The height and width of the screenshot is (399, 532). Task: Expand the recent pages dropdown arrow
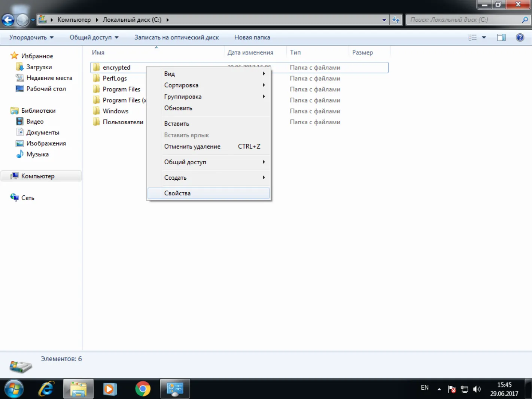33,20
